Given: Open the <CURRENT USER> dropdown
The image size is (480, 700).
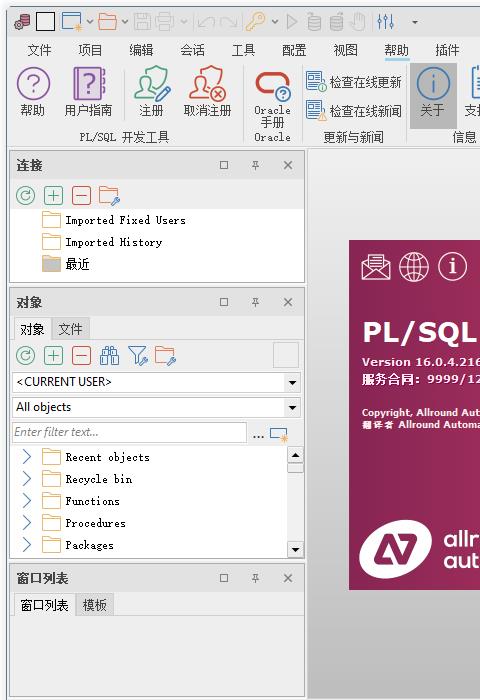Looking at the screenshot, I should click(x=292, y=383).
